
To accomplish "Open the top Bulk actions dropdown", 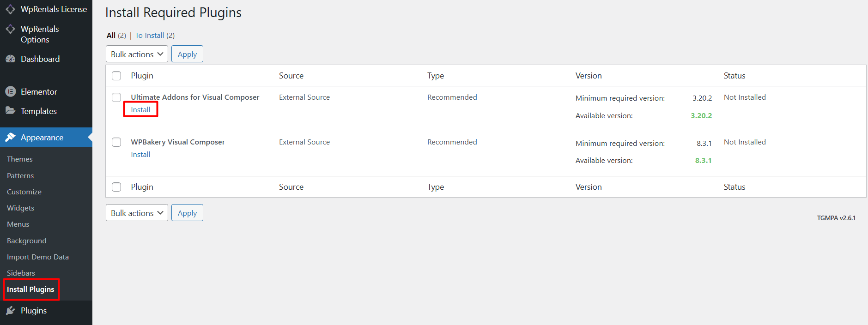I will coord(137,54).
